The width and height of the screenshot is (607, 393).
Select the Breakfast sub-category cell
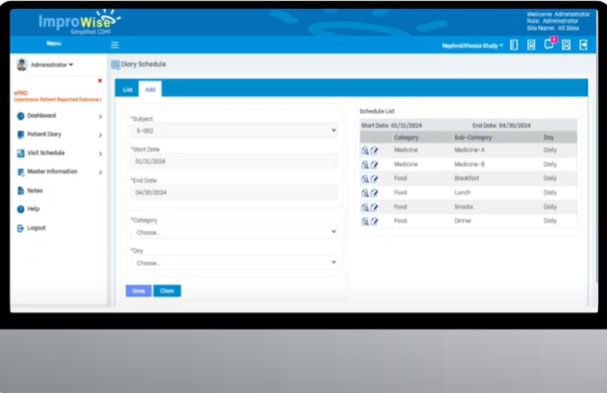[x=466, y=178]
